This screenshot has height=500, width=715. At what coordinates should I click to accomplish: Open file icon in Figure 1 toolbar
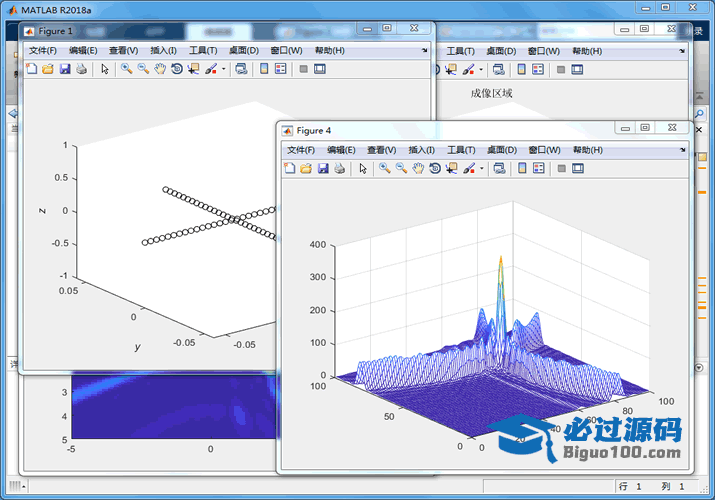tap(48, 69)
